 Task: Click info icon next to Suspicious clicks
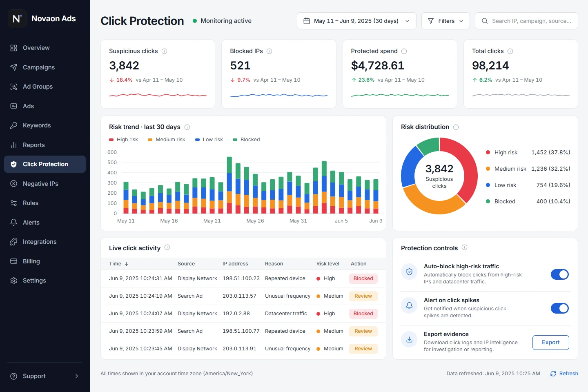[x=164, y=51]
